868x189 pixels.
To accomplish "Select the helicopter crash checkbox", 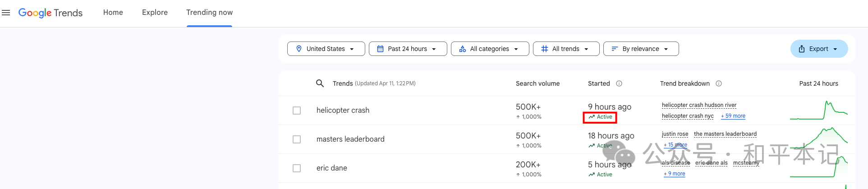I will (x=297, y=111).
